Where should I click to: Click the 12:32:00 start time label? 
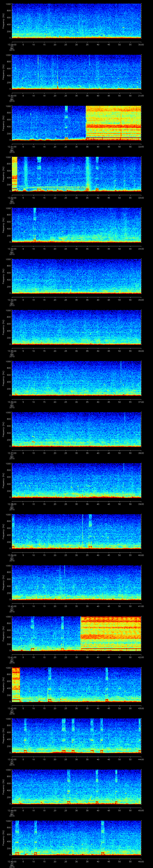[12, 198]
